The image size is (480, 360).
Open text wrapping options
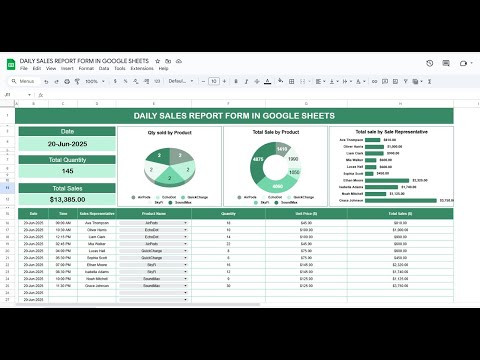[347, 81]
